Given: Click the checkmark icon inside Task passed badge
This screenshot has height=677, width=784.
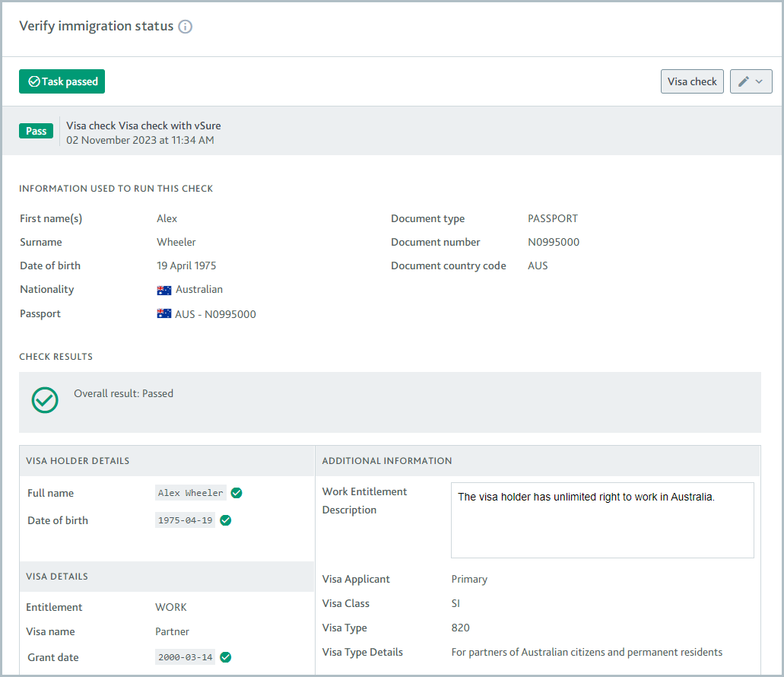Looking at the screenshot, I should [x=32, y=81].
